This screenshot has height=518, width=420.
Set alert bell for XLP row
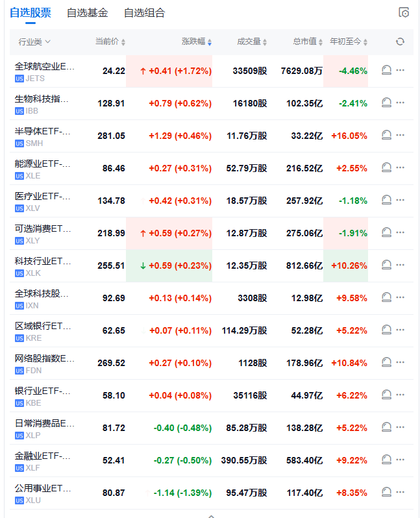pos(387,427)
